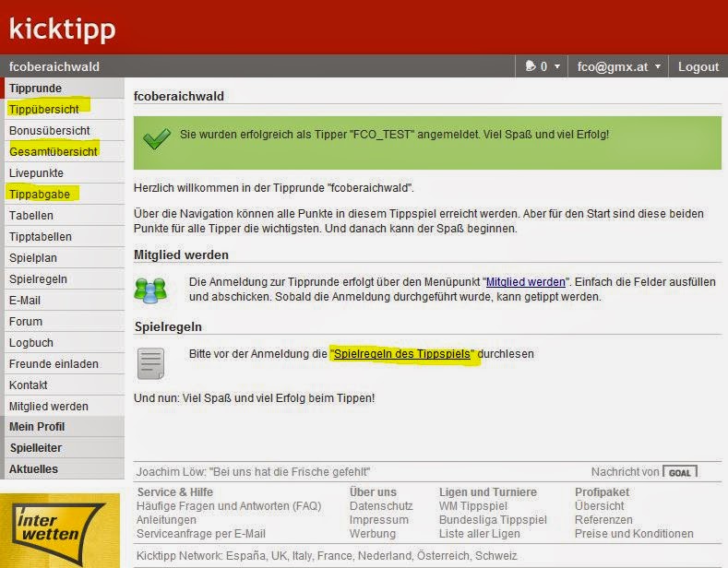Viewport: 728px width, 568px height.
Task: Expand the notifications dropdown arrow
Action: point(557,66)
